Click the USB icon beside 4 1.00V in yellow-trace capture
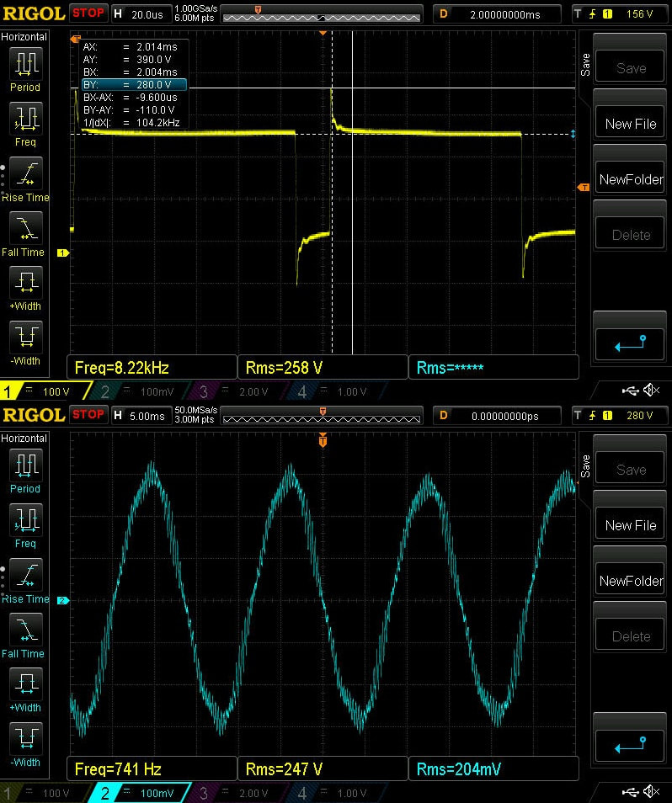Screen dimensions: 672x803 pos(630,391)
